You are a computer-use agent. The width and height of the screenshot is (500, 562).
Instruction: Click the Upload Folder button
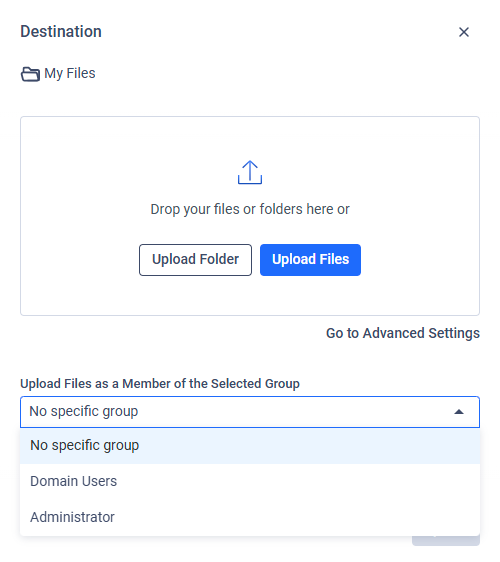(x=195, y=260)
